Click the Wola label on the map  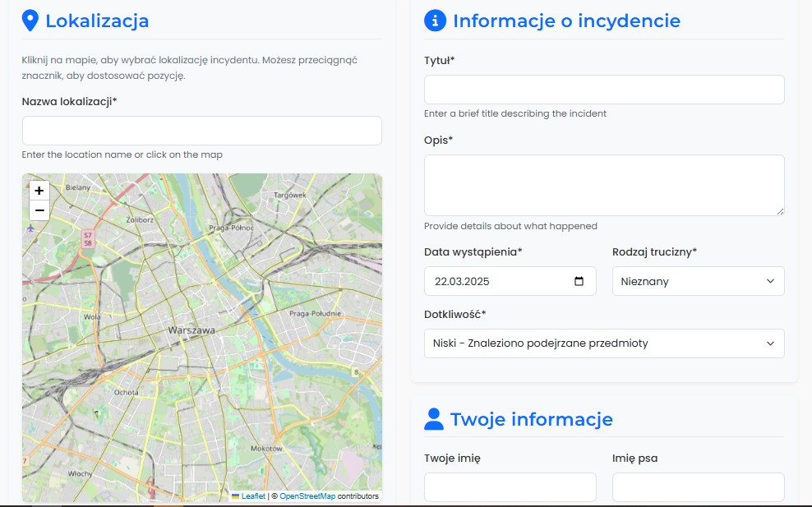coord(92,316)
